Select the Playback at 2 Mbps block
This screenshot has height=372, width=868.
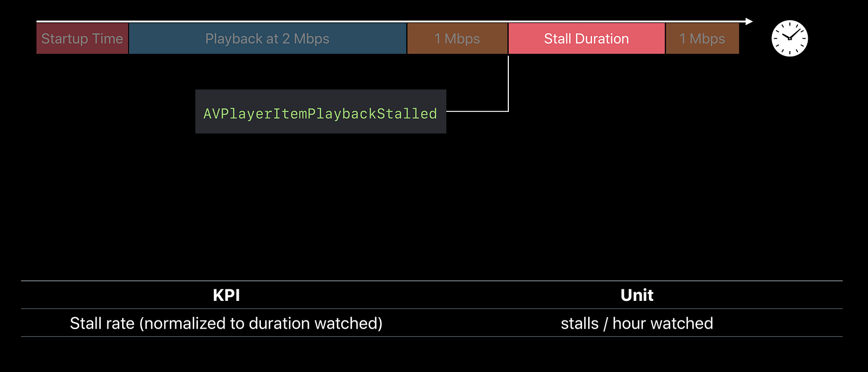pos(267,39)
